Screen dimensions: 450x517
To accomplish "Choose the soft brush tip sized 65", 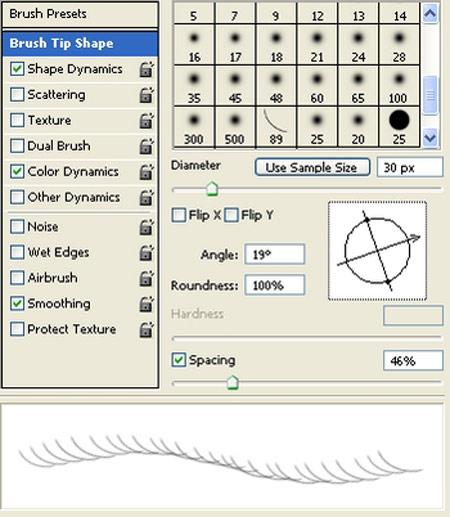I will click(358, 86).
